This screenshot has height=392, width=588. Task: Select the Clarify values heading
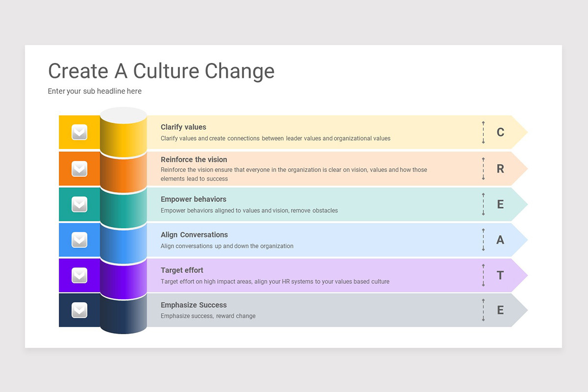tap(183, 127)
